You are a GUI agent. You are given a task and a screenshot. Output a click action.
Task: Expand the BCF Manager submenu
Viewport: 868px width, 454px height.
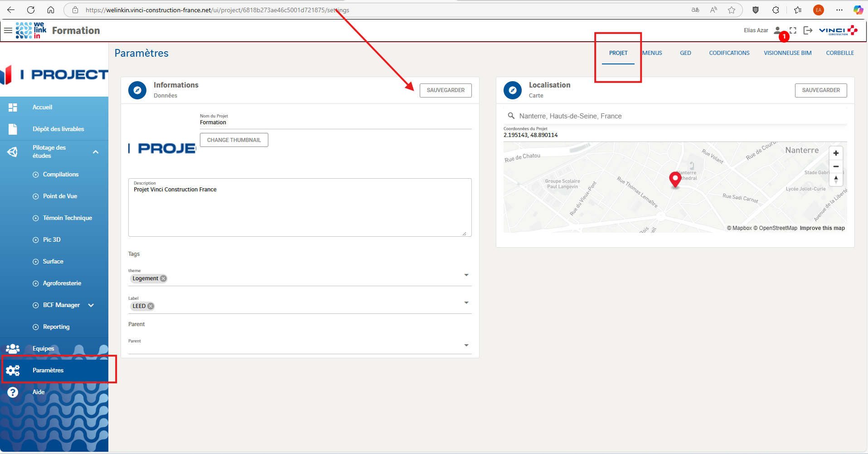click(91, 305)
